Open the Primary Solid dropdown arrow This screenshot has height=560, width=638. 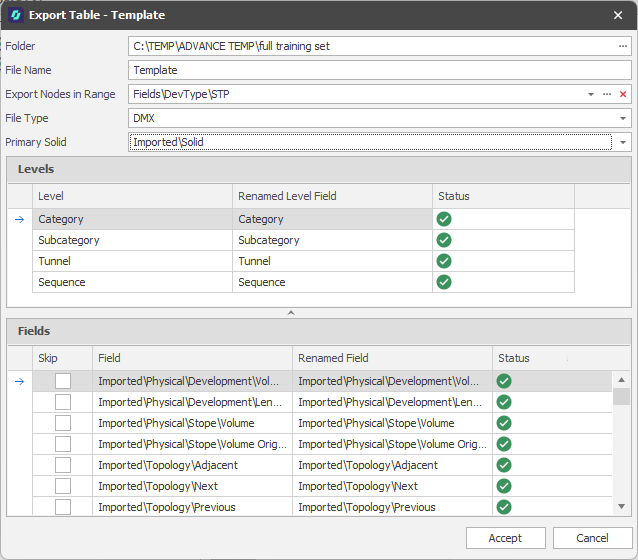(x=623, y=142)
